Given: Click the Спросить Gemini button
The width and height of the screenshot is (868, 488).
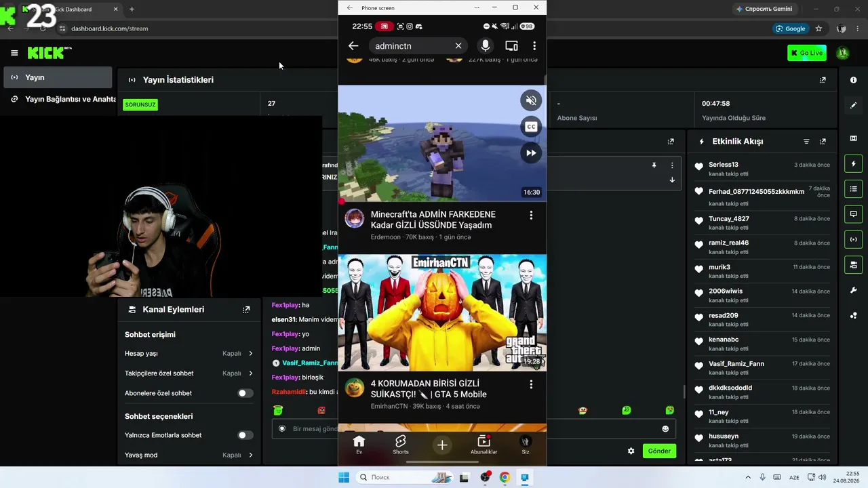Looking at the screenshot, I should point(764,9).
